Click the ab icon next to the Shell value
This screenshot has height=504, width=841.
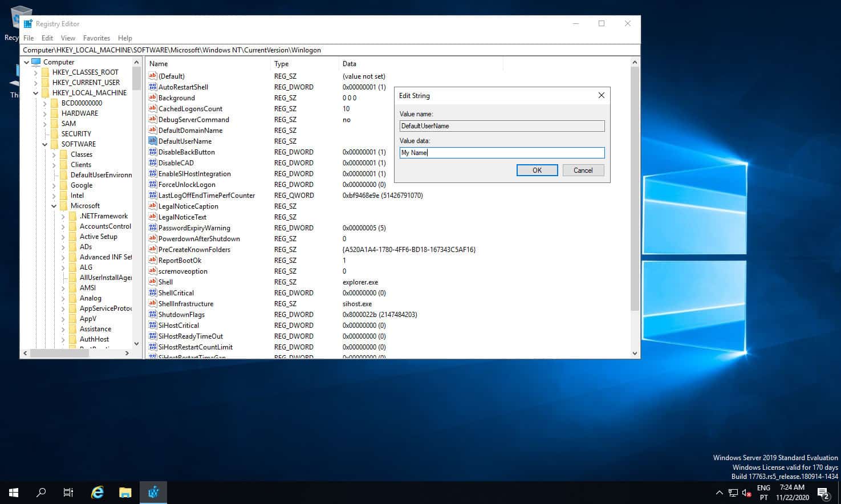click(152, 282)
